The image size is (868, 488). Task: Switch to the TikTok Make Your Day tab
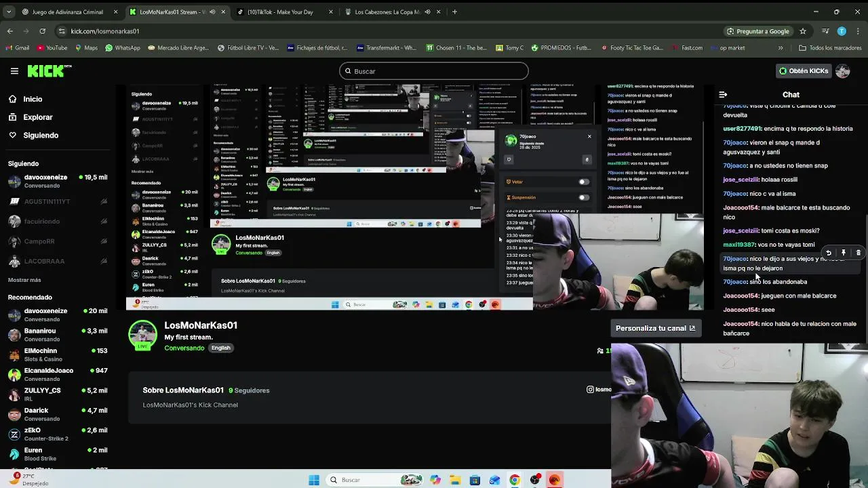coord(285,12)
